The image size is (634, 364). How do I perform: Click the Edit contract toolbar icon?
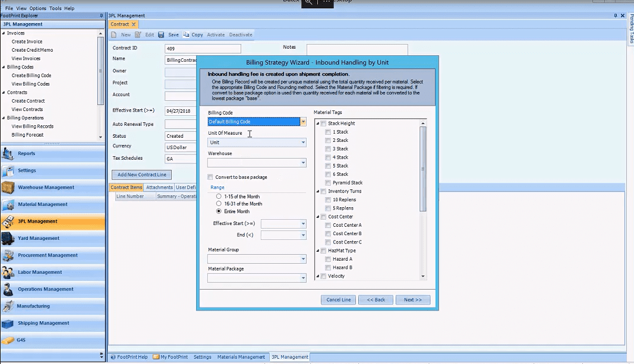pyautogui.click(x=138, y=35)
